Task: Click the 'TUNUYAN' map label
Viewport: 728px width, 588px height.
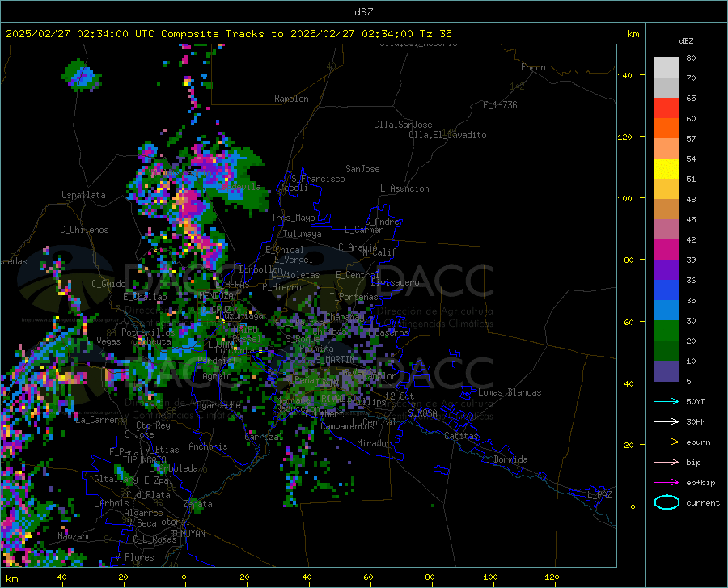Action: (x=188, y=534)
